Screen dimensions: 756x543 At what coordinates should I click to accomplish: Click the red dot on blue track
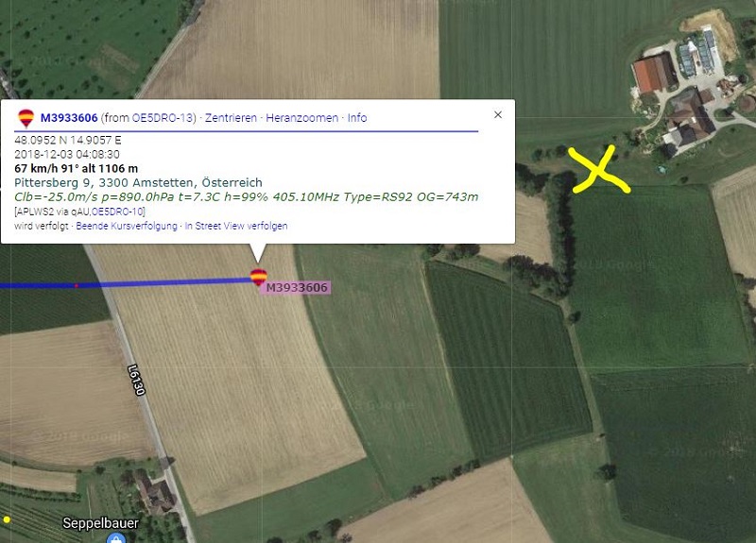point(77,286)
